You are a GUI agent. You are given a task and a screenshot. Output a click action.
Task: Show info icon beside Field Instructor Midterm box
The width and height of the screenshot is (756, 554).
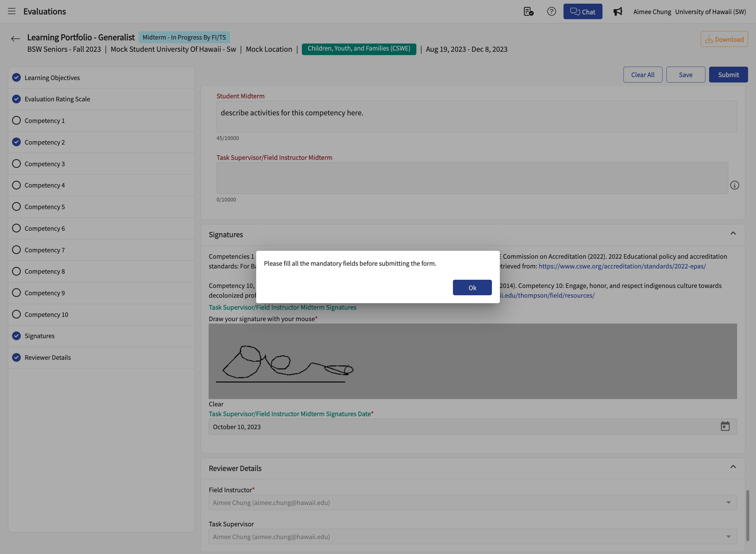click(x=734, y=185)
